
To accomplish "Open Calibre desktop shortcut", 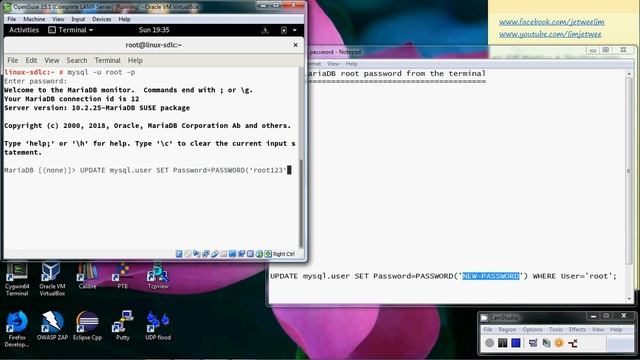I will 87,277.
